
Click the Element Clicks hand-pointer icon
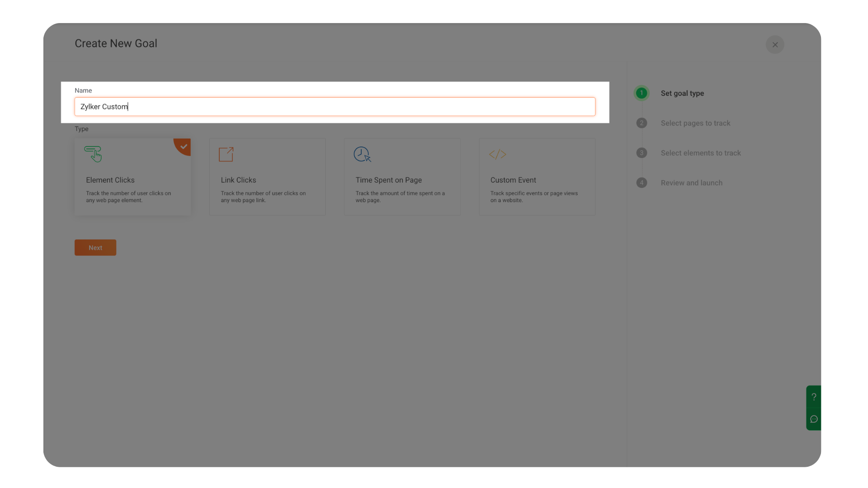93,154
